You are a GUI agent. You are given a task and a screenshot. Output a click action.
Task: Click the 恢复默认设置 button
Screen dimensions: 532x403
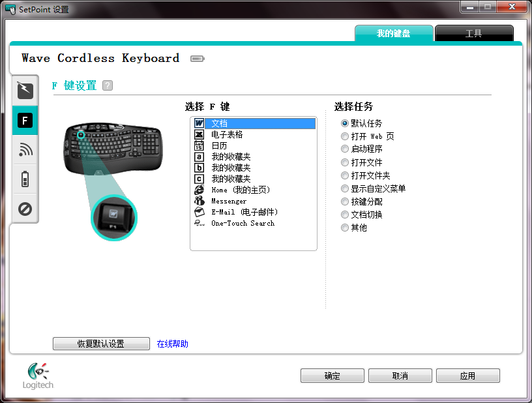pos(101,344)
